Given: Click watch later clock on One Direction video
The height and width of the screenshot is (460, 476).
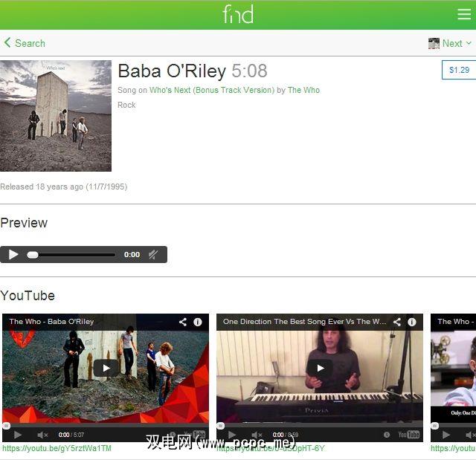Looking at the screenshot, I should pyautogui.click(x=387, y=435).
